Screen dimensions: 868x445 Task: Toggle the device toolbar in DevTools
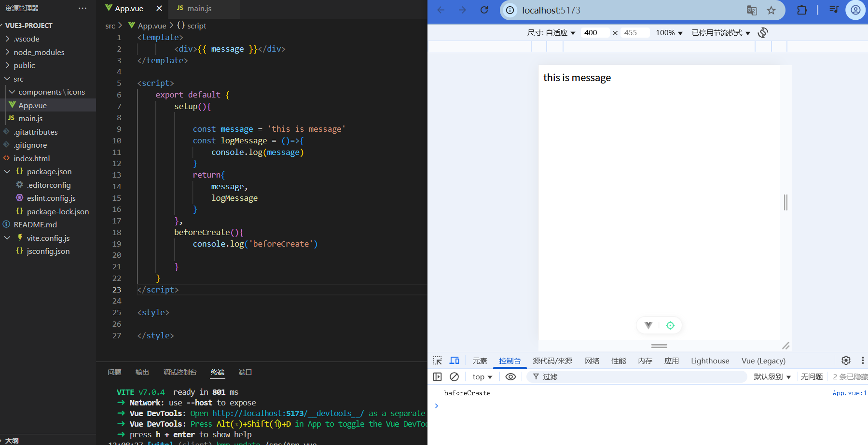click(x=454, y=360)
